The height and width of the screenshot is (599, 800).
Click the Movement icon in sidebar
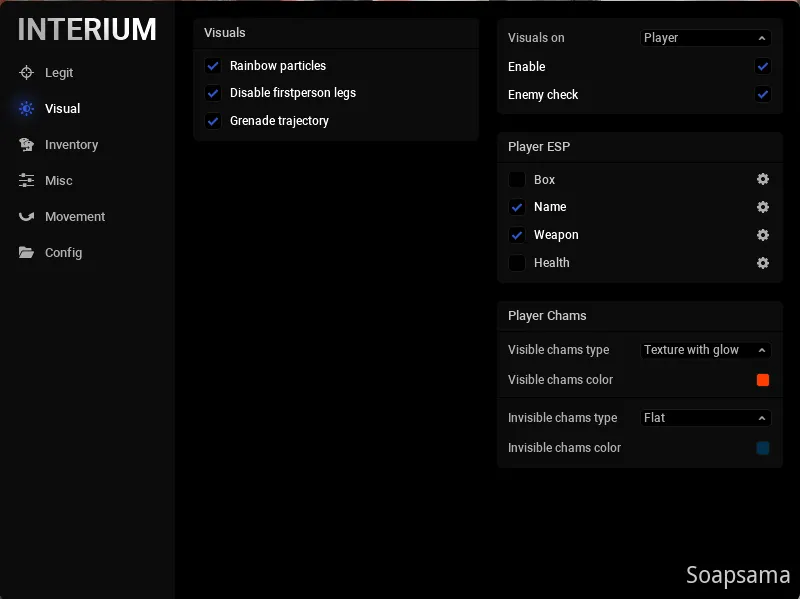tap(26, 217)
